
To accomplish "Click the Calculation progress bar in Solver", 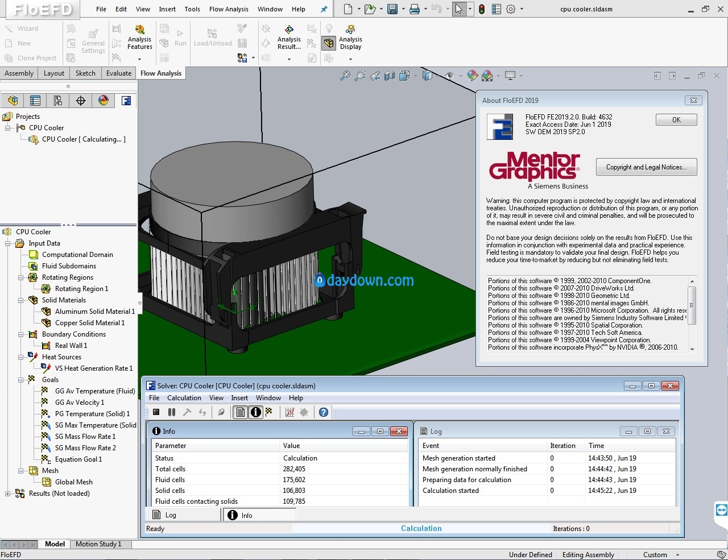I will [x=421, y=528].
